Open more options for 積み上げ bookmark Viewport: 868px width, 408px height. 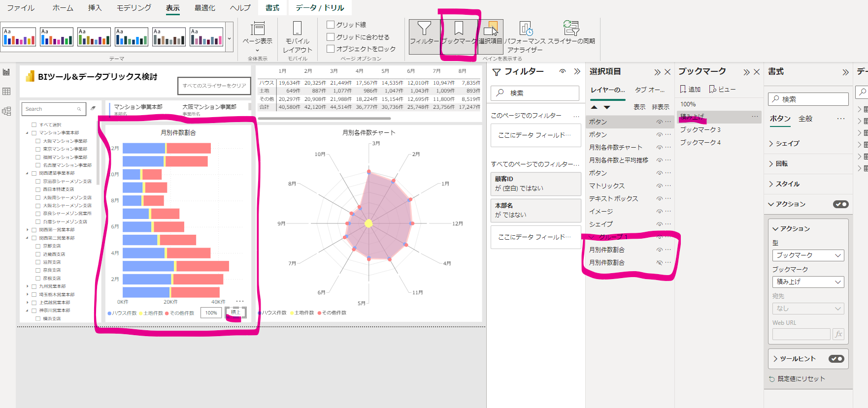tap(755, 117)
